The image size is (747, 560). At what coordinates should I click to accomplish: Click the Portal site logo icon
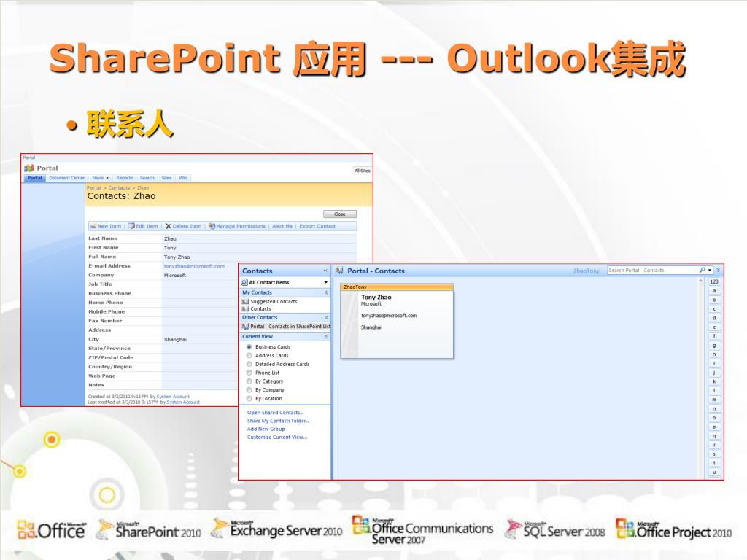(29, 168)
